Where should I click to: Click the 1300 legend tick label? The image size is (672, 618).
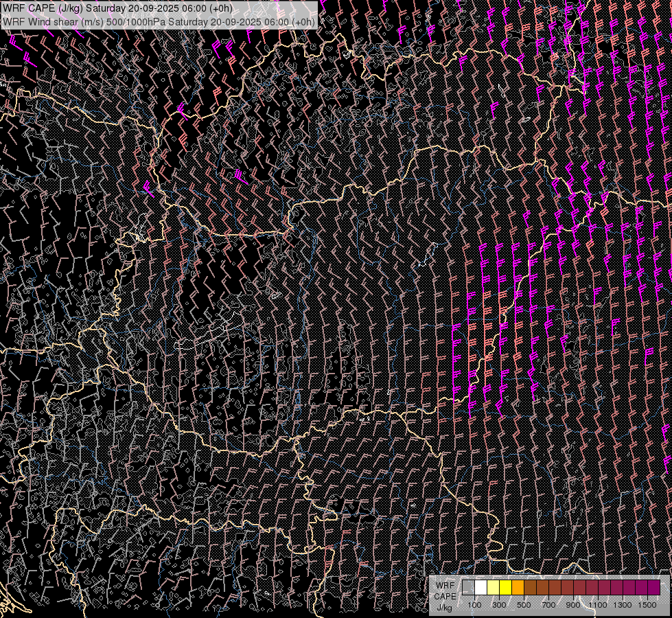[623, 605]
